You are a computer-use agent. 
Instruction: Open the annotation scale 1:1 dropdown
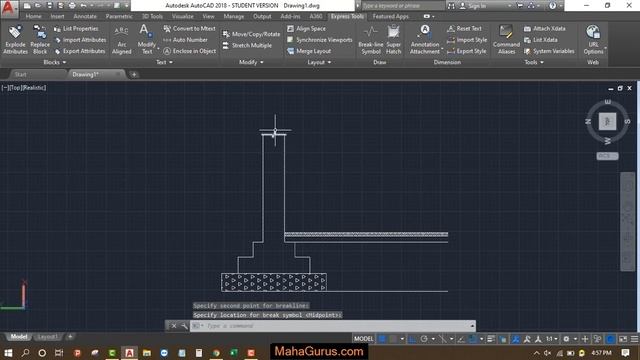pyautogui.click(x=551, y=339)
